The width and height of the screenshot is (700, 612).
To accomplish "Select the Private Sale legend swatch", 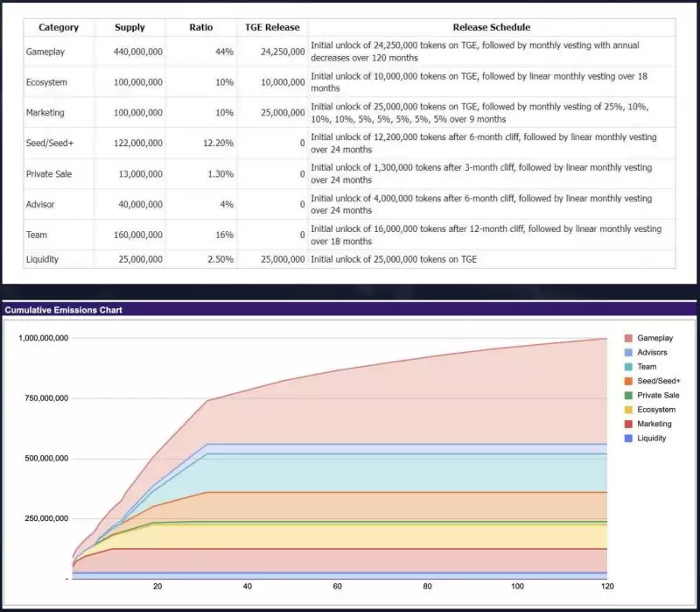I will pos(627,395).
